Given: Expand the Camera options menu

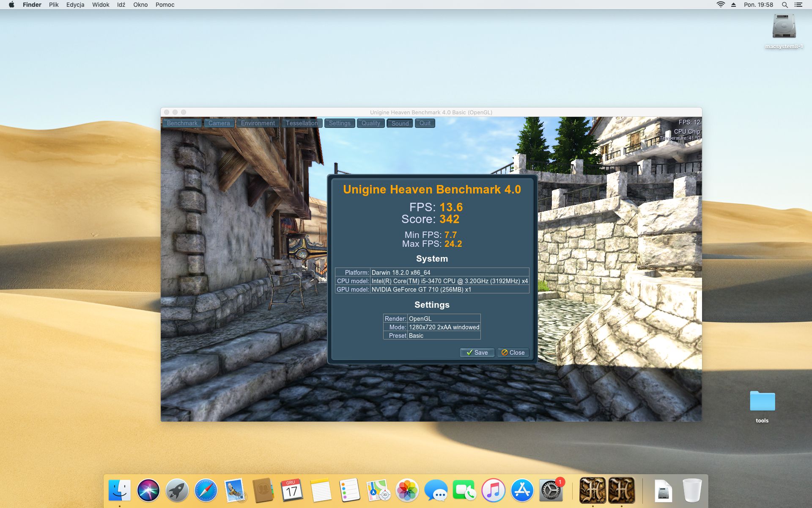Looking at the screenshot, I should click(219, 123).
